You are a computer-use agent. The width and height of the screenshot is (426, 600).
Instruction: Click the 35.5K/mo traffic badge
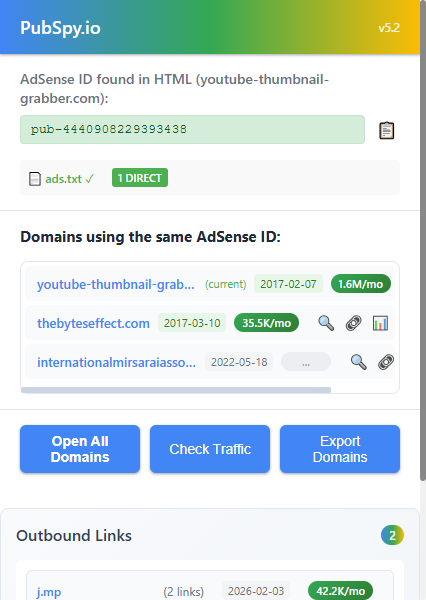(x=266, y=323)
